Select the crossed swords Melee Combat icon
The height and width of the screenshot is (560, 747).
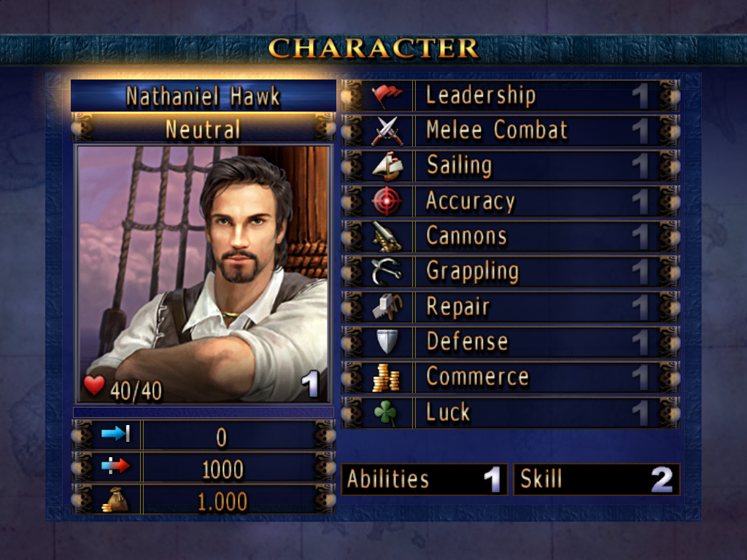coord(387,131)
